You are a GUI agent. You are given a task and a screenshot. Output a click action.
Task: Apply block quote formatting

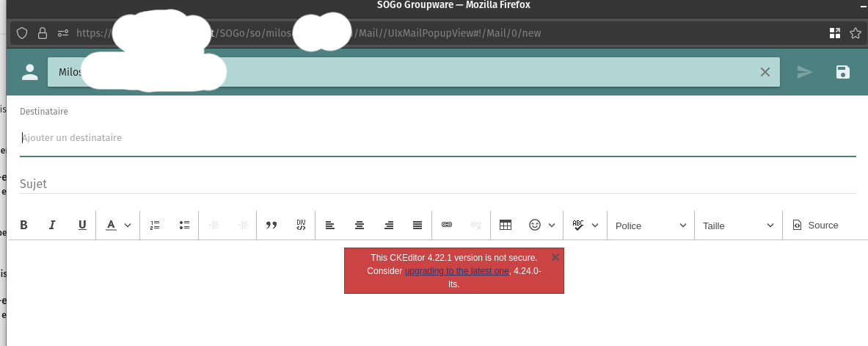coord(271,226)
